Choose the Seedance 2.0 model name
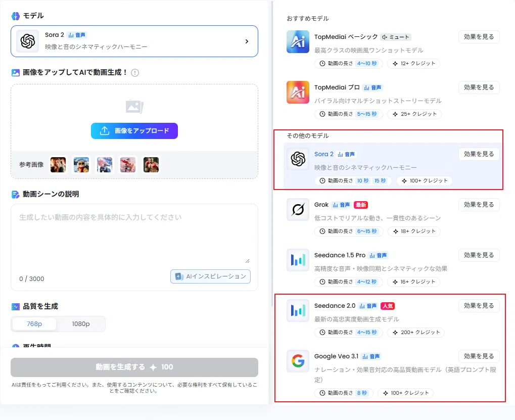The width and height of the screenshot is (515, 420). [335, 306]
